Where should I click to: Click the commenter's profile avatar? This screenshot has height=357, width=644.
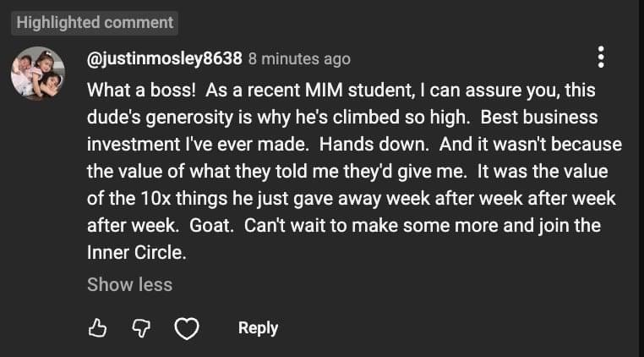[38, 73]
